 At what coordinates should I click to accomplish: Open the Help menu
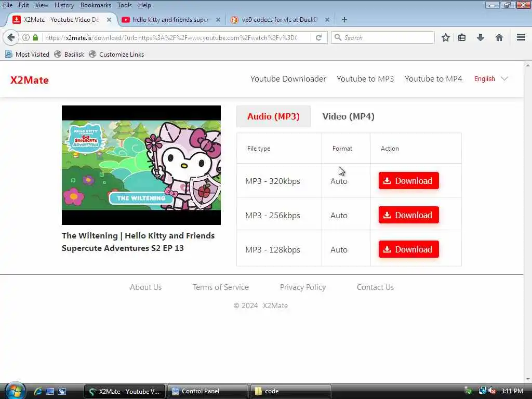click(x=144, y=5)
